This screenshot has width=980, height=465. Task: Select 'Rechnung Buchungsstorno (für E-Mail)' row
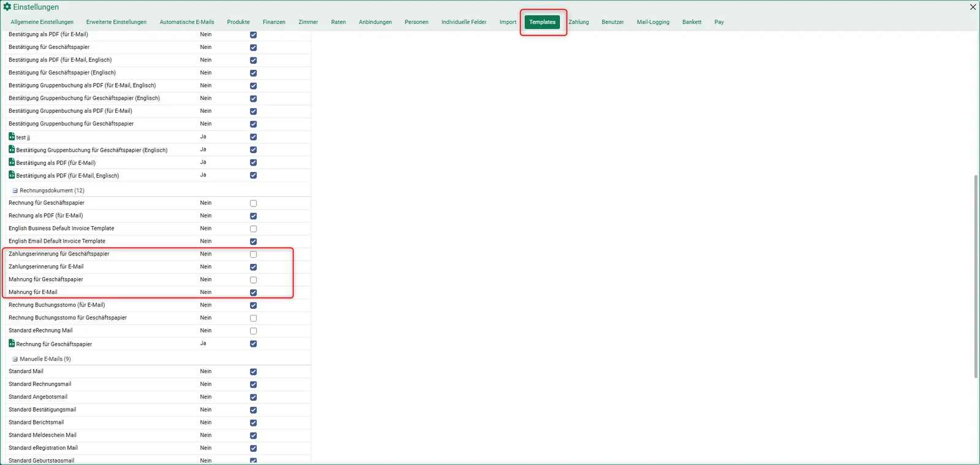(x=158, y=305)
